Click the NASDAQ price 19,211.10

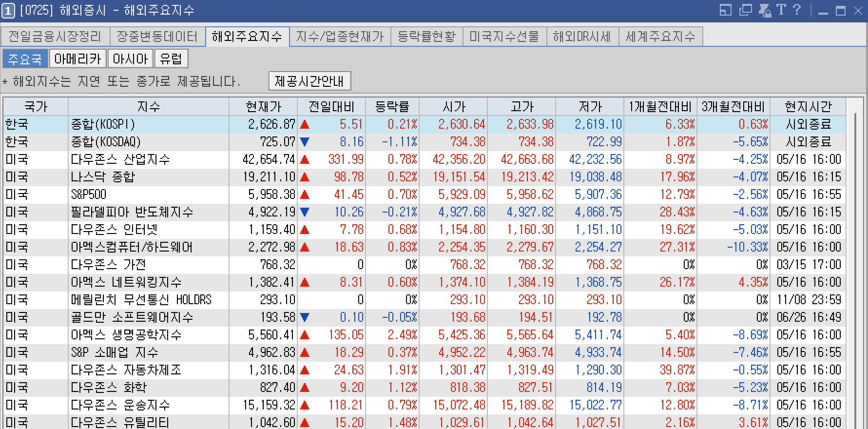click(x=269, y=177)
